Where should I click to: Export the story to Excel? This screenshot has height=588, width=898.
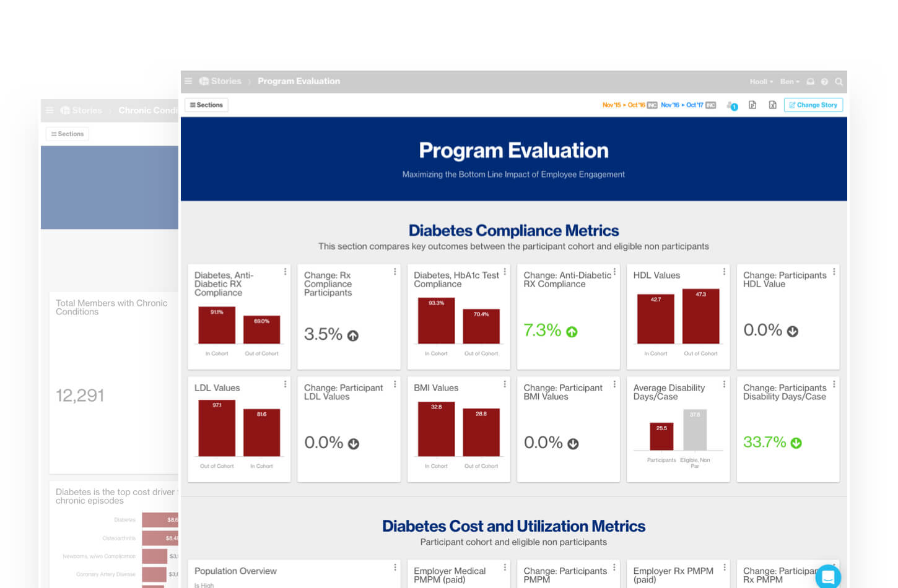(x=772, y=105)
